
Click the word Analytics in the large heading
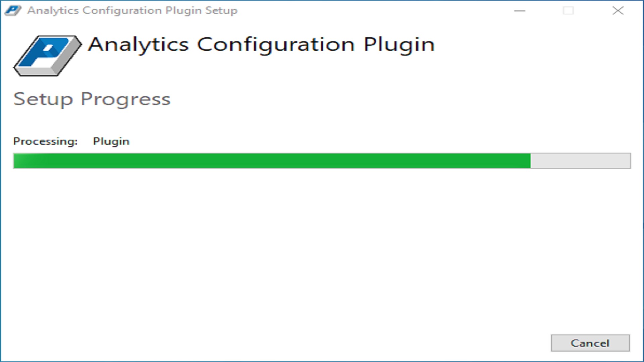(138, 45)
